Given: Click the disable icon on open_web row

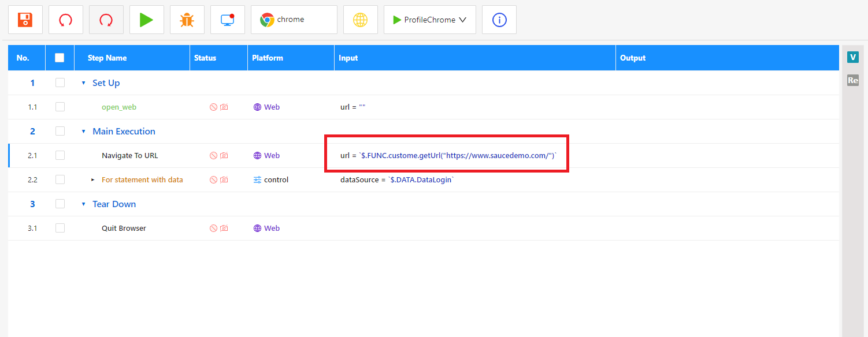Looking at the screenshot, I should tap(213, 107).
